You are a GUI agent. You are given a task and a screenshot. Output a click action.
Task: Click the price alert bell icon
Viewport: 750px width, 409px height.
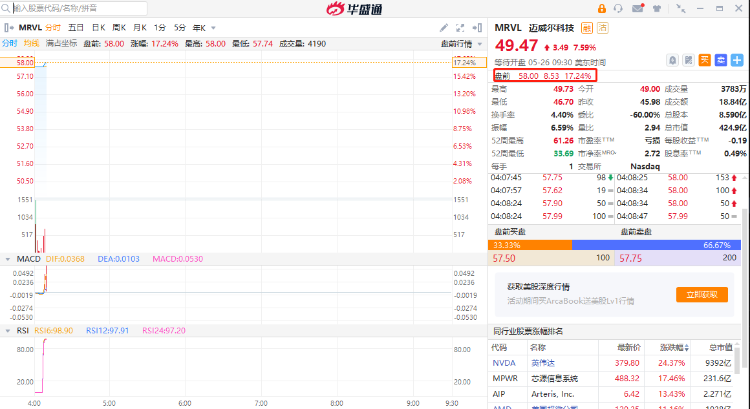674,60
